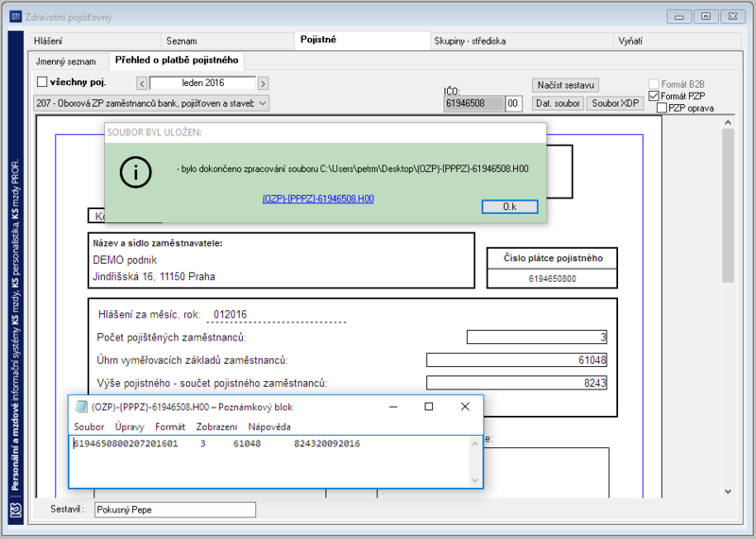The height and width of the screenshot is (539, 756).
Task: Click the info icon in saved-file dialog
Action: pos(135,172)
